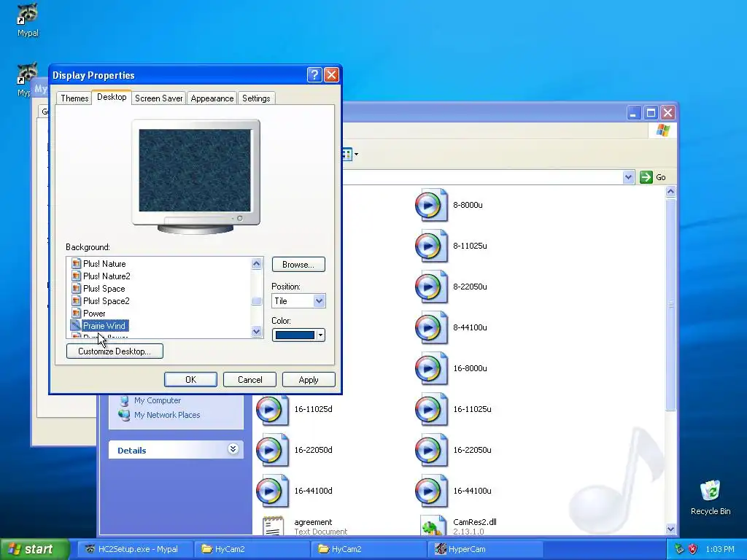Click the OK button in Display Properties
The width and height of the screenshot is (747, 560).
coord(190,379)
